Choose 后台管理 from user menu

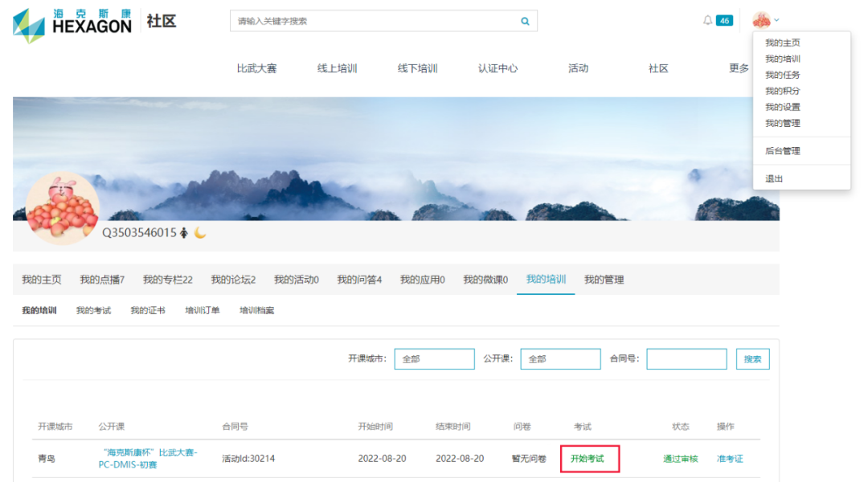click(x=782, y=151)
